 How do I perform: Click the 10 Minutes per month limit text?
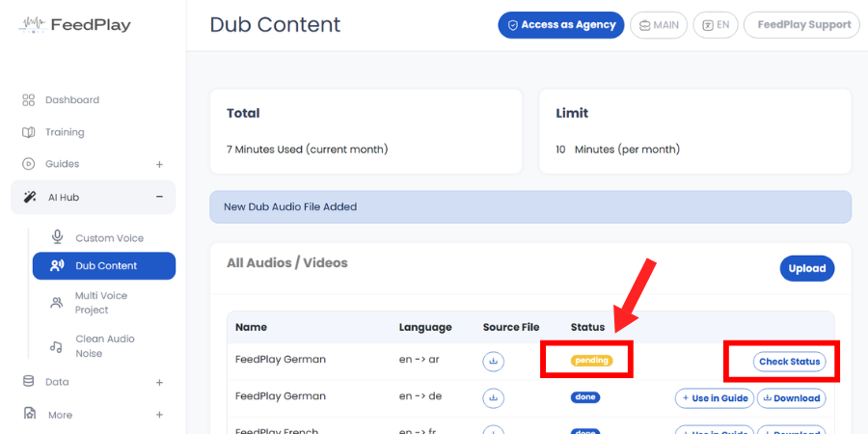click(618, 149)
